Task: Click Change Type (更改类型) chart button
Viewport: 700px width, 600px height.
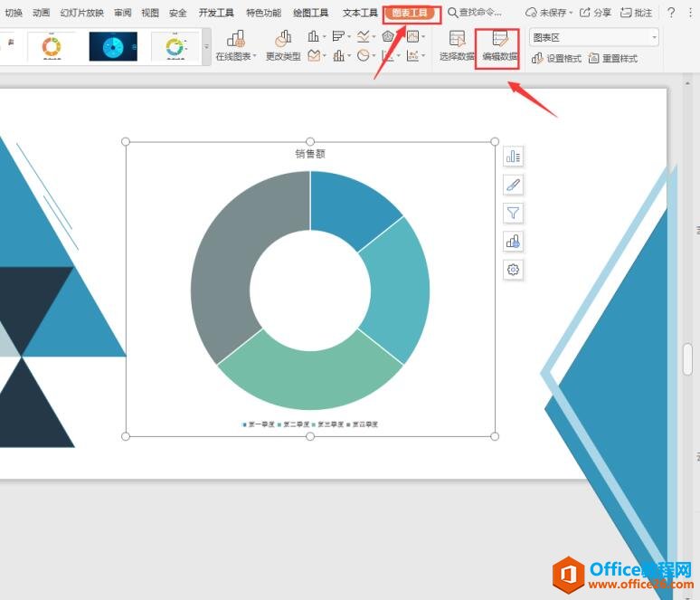Action: tap(283, 46)
